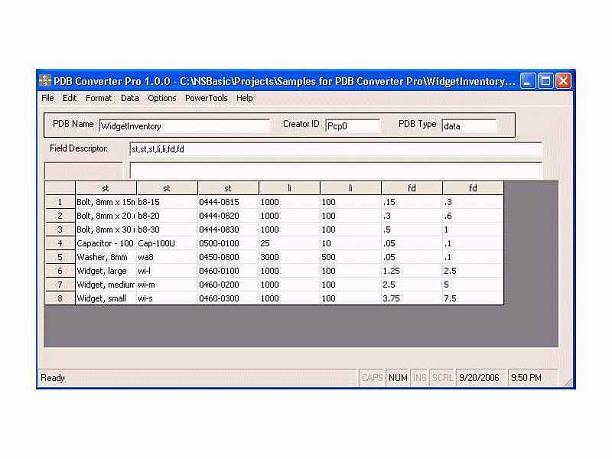Click the NUM indicator in status bar
The height and width of the screenshot is (459, 612).
point(398,378)
